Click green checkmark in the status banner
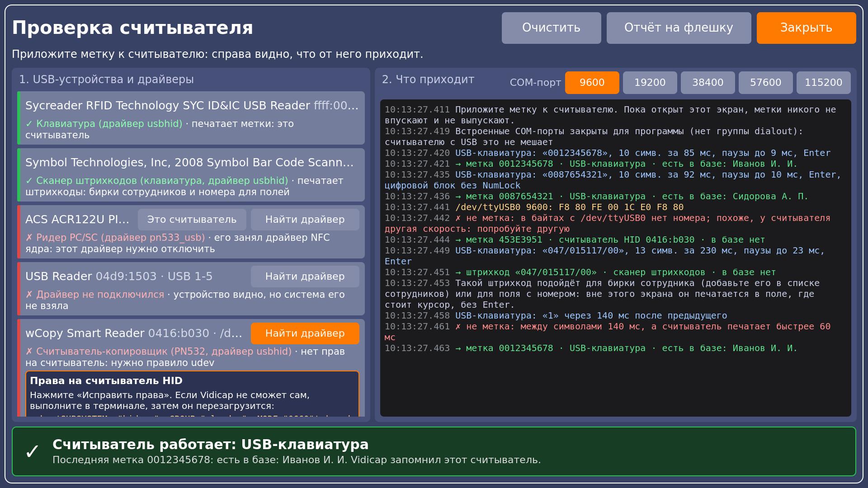Viewport: 868px width, 488px height. [x=32, y=451]
